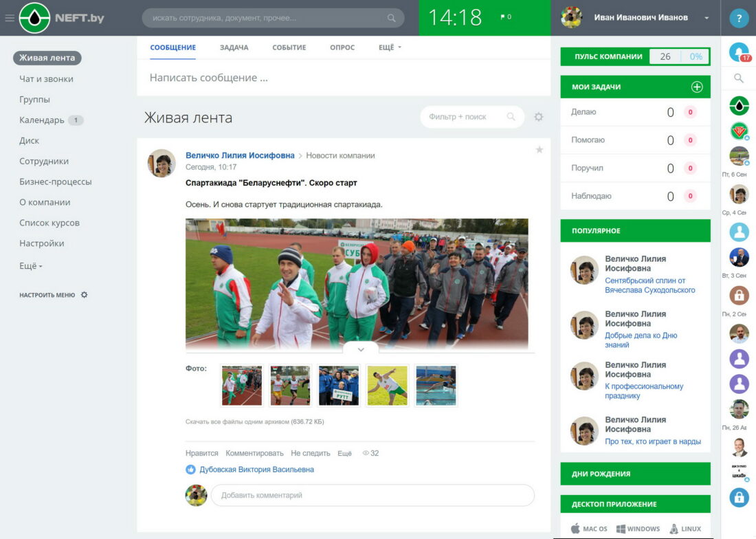Like the post via 'Нравится'
756x539 pixels.
tap(201, 453)
